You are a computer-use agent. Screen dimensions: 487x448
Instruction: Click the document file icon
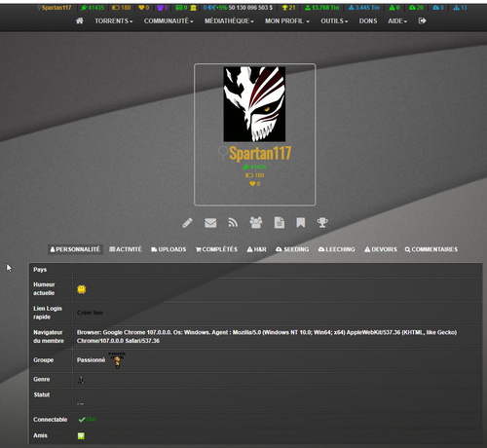tap(280, 223)
